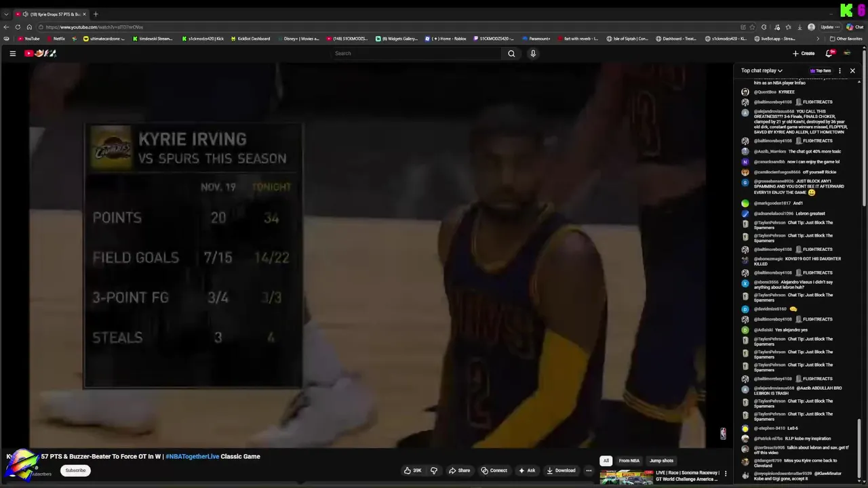
Task: Select the From NBA filter chip
Action: (x=629, y=461)
